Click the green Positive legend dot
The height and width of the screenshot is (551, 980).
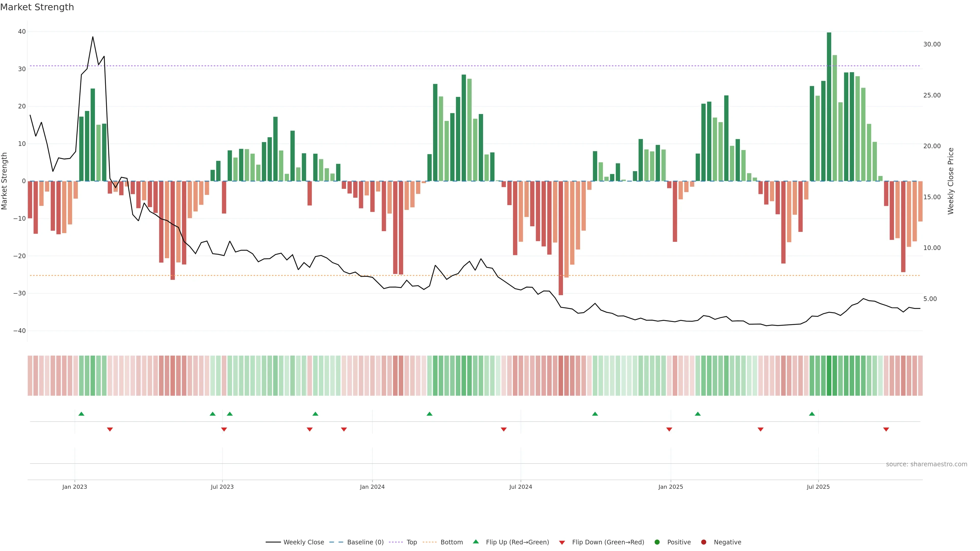click(x=657, y=542)
